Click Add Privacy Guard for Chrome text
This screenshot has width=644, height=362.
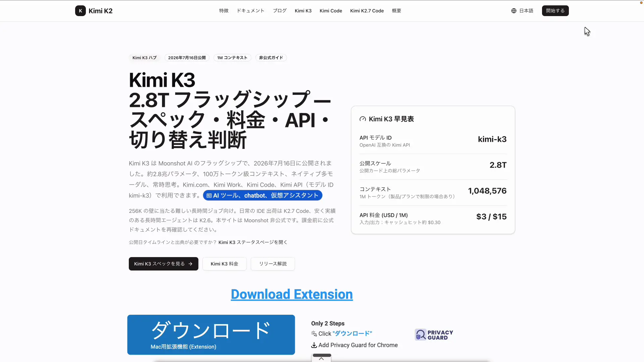coord(358,345)
